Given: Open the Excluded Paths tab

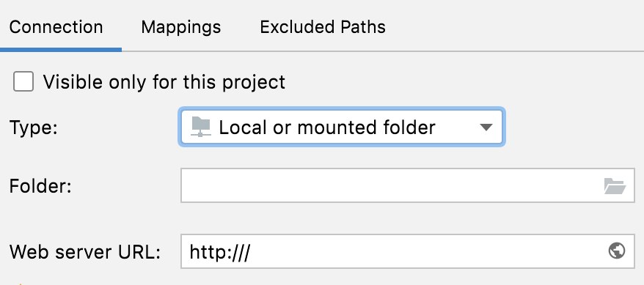Looking at the screenshot, I should [x=323, y=27].
